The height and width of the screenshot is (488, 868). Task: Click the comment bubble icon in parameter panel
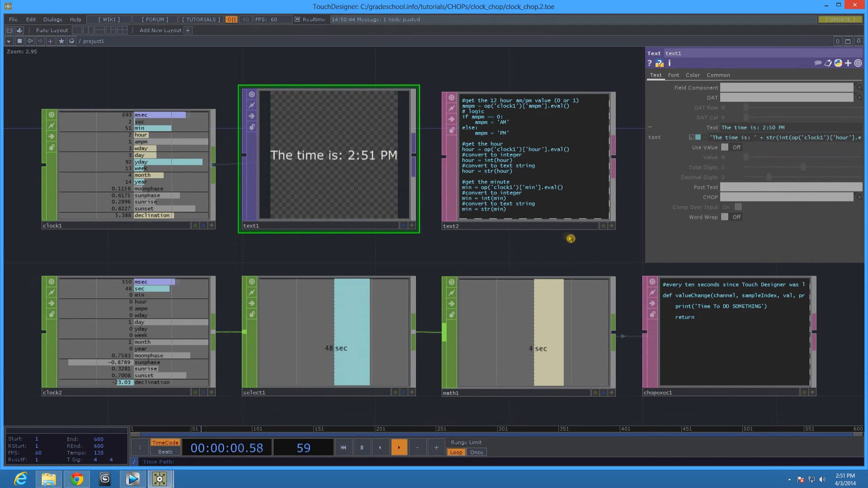[818, 63]
